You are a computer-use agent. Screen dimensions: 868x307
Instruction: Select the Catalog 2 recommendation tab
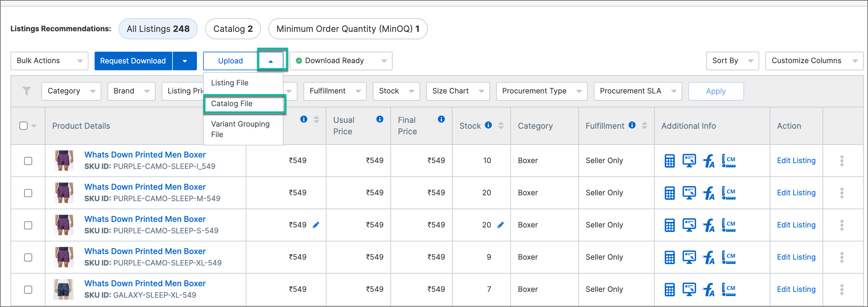(x=233, y=29)
